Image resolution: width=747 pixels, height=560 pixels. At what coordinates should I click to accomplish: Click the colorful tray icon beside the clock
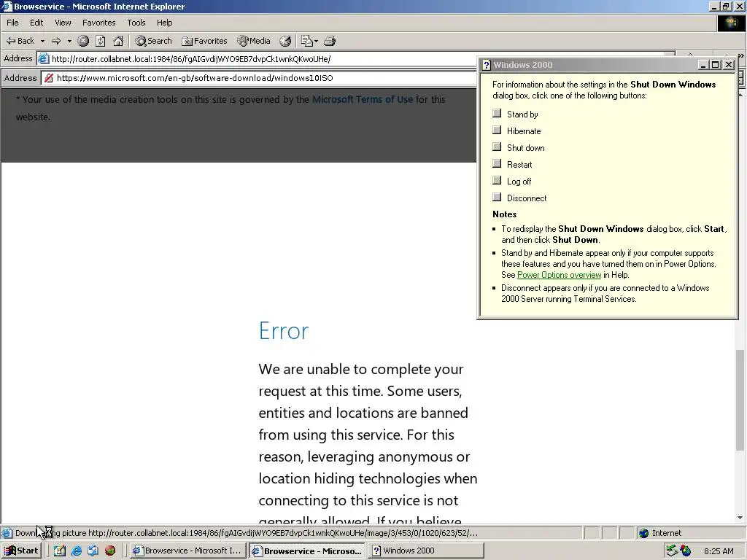(686, 551)
